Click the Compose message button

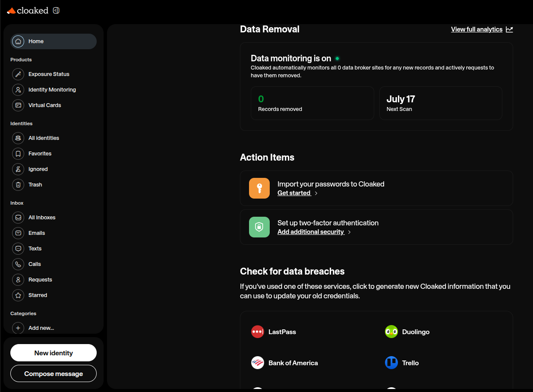[54, 373]
